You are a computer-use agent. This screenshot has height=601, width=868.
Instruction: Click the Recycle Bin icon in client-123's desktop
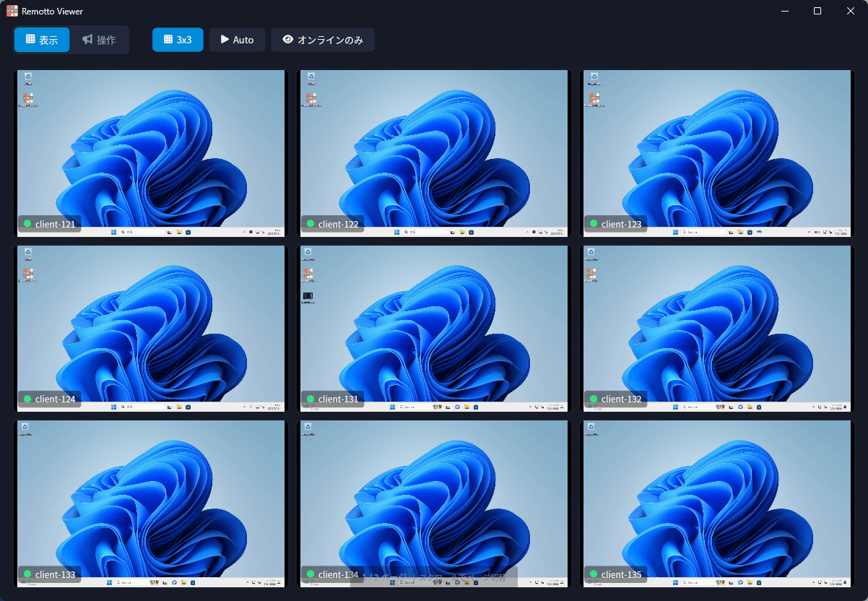pos(594,77)
